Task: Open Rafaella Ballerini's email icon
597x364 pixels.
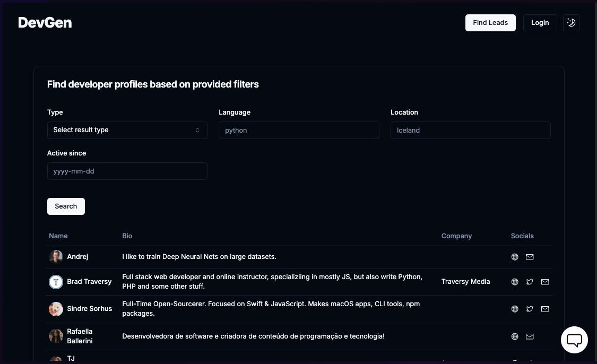Action: (530, 336)
